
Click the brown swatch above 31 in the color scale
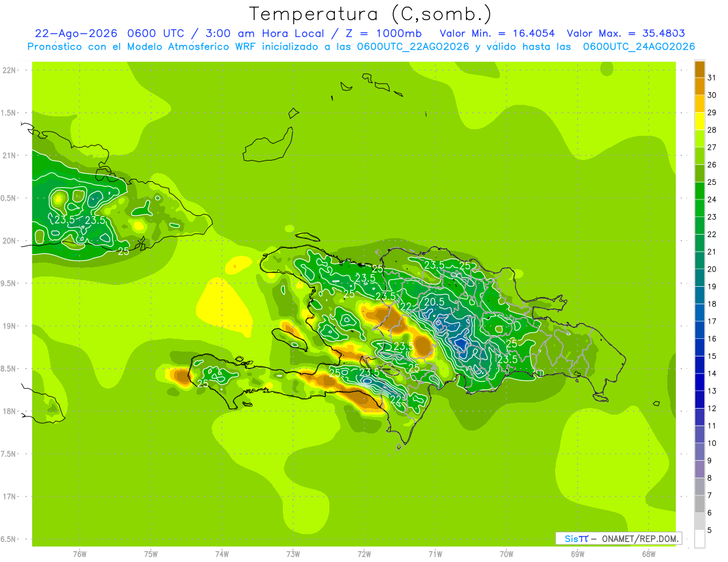pyautogui.click(x=699, y=69)
